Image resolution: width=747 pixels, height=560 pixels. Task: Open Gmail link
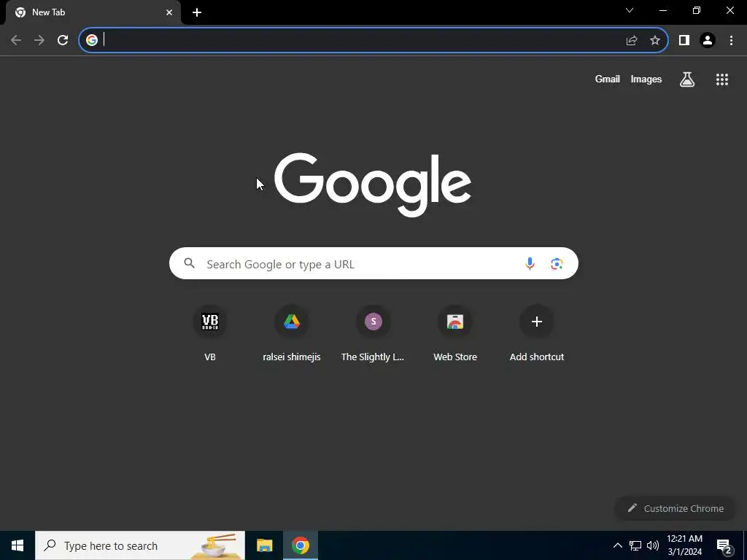(608, 79)
